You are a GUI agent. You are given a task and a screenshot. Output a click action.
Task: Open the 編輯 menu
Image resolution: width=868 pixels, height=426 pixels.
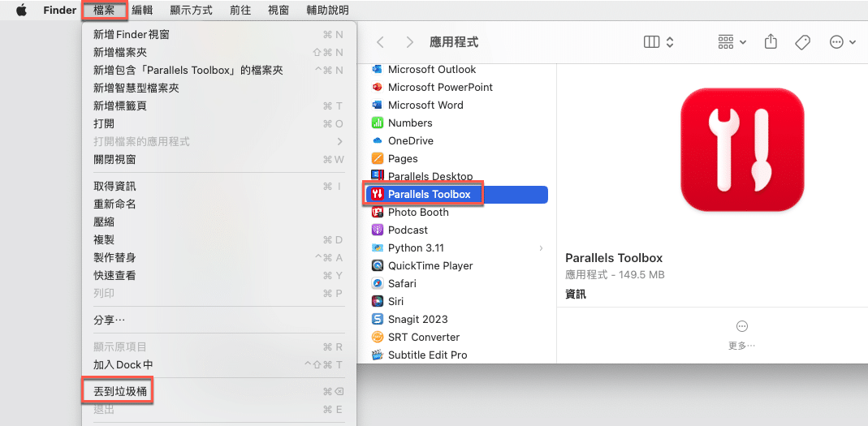[142, 10]
